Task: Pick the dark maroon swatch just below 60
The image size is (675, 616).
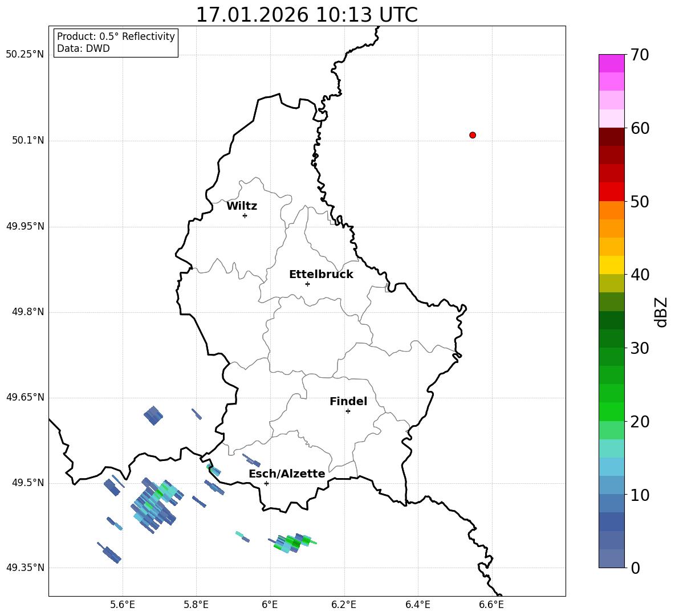Action: [611, 136]
